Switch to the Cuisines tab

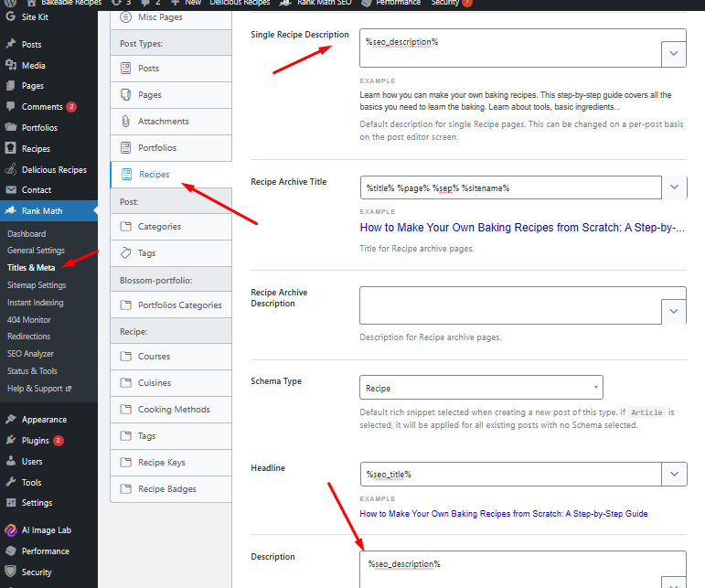[x=154, y=383]
